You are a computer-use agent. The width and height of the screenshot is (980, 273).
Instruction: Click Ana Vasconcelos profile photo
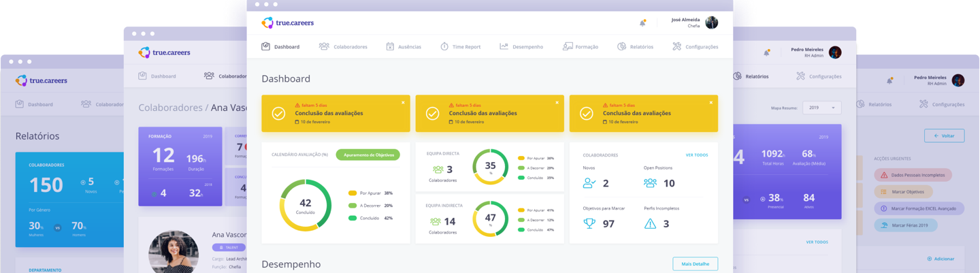174,251
